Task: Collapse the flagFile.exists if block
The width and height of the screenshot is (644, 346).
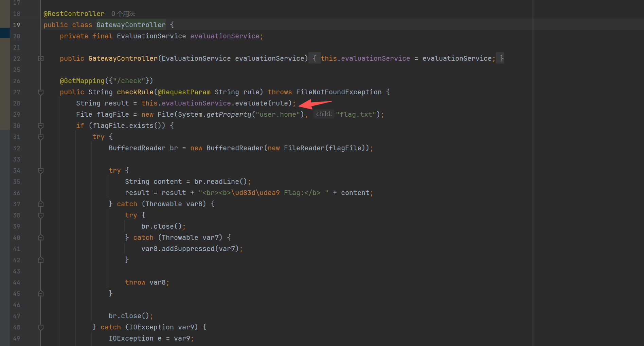Action: [x=41, y=126]
